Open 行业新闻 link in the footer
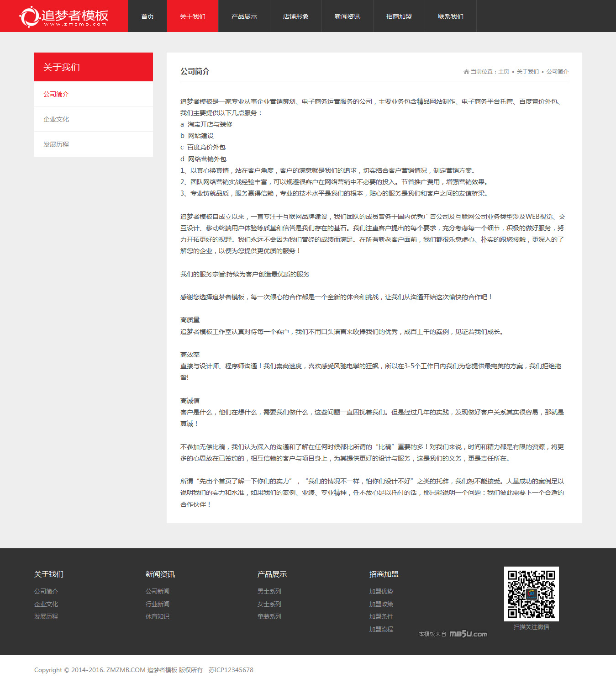 [158, 604]
